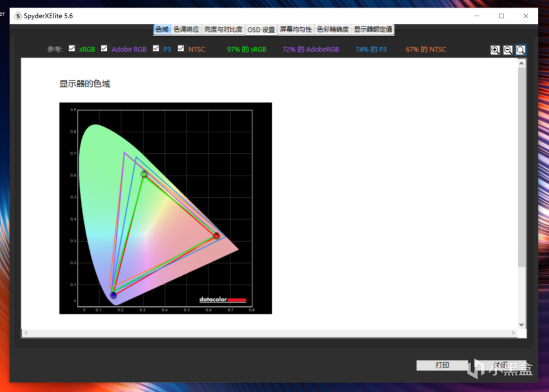Open the 屏幕均匀性 tab
The height and width of the screenshot is (392, 549).
[296, 29]
